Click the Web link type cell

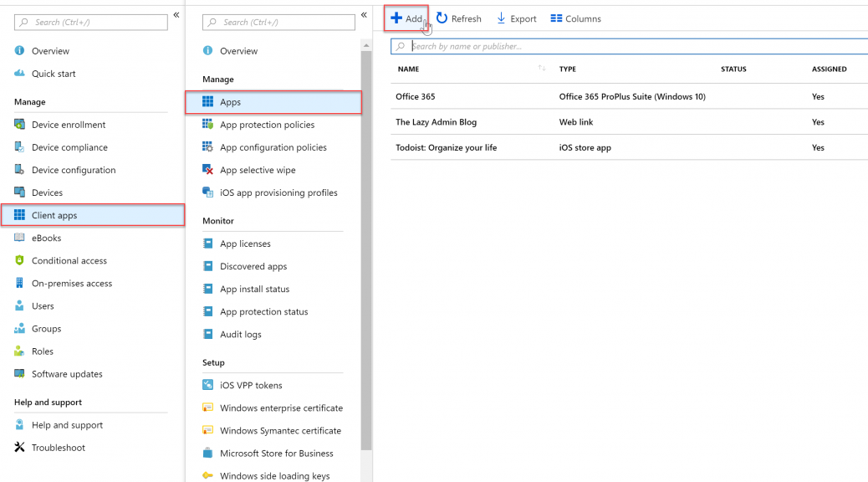575,122
